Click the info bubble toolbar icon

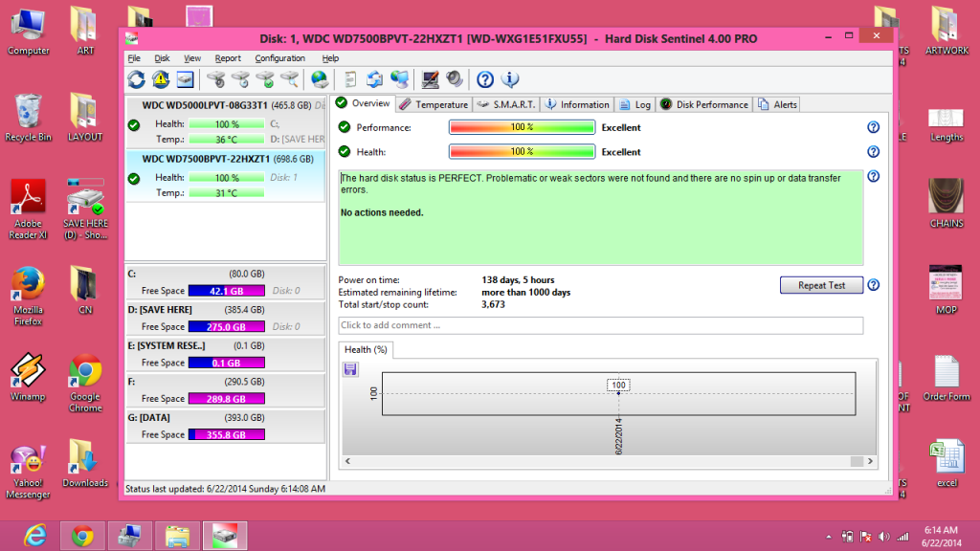point(510,79)
